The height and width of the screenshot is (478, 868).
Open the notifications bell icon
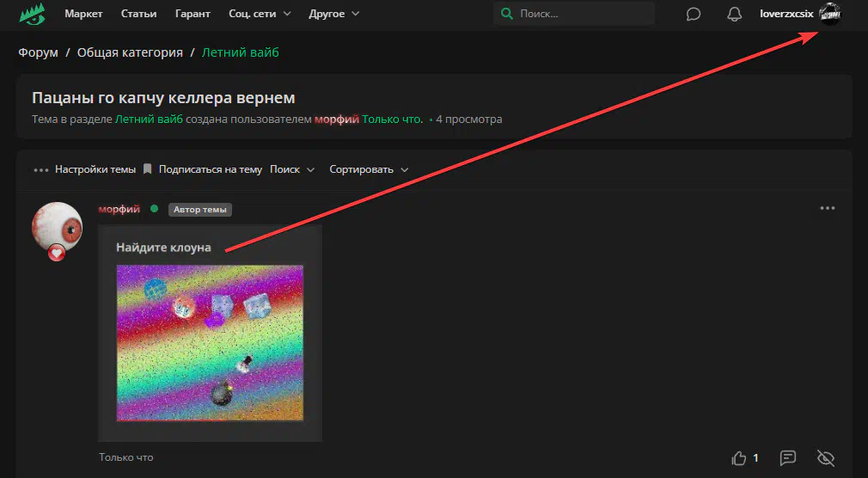(734, 14)
